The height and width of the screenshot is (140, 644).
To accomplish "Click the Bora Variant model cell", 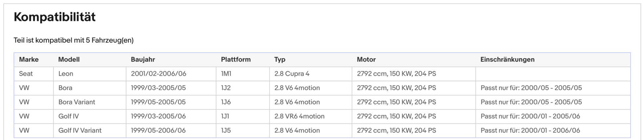I will (77, 102).
